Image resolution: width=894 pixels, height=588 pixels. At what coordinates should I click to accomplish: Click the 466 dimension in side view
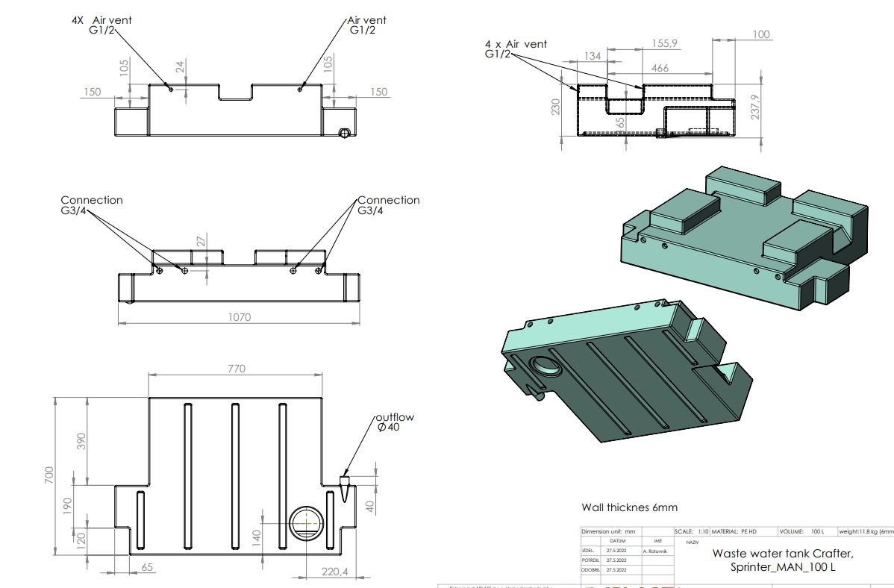point(660,68)
